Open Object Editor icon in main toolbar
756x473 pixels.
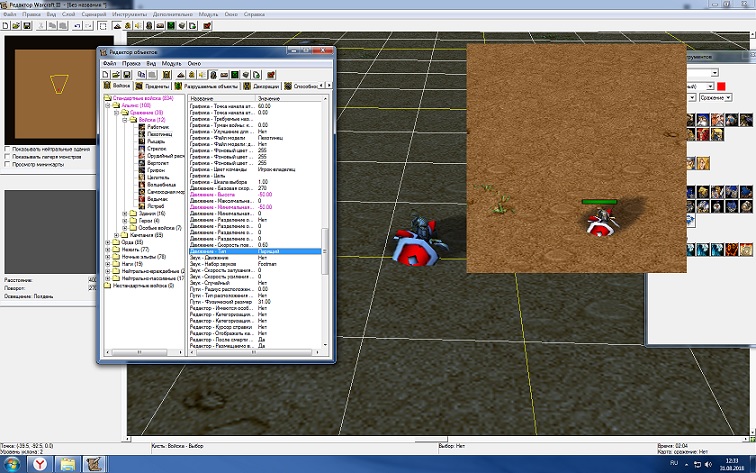click(x=149, y=26)
